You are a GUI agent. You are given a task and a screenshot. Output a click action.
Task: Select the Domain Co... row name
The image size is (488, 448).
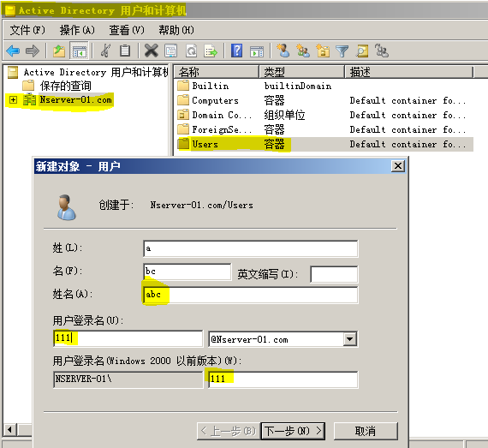click(x=222, y=115)
